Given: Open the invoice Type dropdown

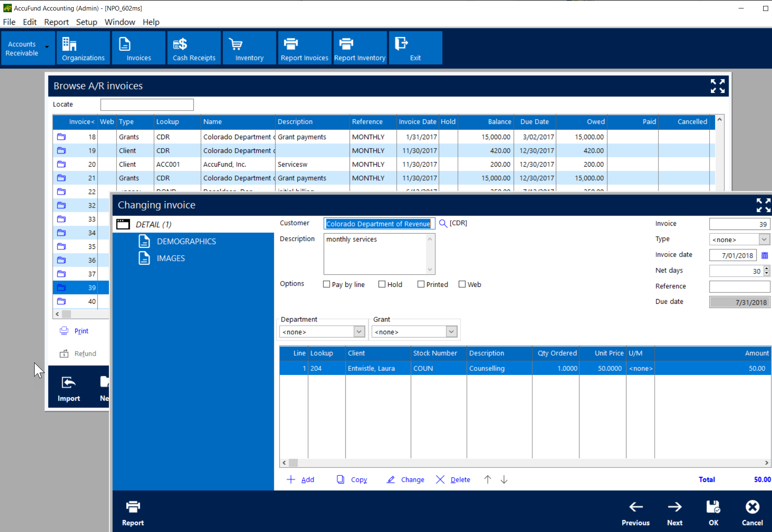Looking at the screenshot, I should 764,240.
